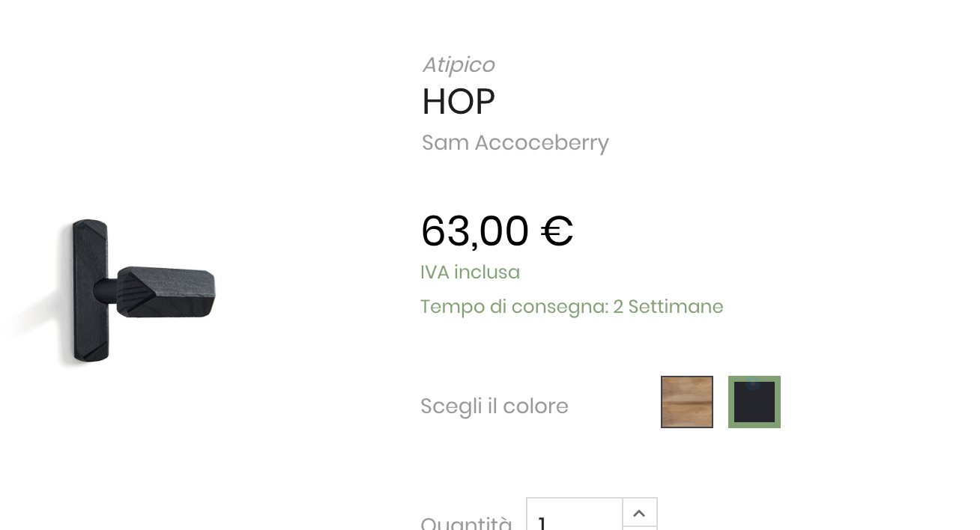Click the Scegli il colore label
Screen dimensions: 980x530
(494, 406)
